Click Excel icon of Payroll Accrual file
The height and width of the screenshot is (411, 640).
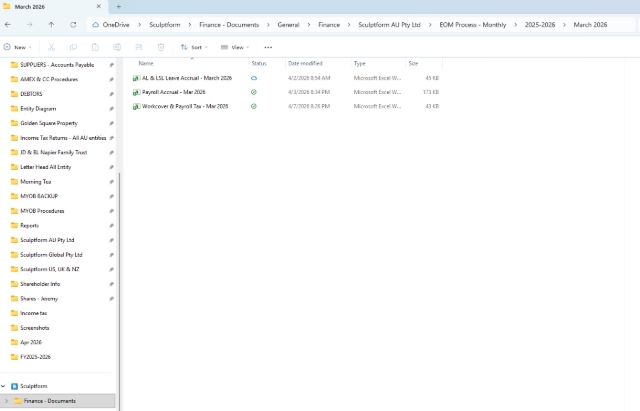click(x=136, y=92)
